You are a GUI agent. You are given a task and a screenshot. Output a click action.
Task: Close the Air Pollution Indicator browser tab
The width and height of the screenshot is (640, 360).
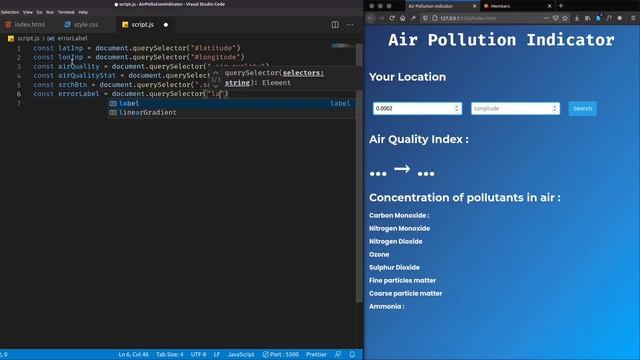474,6
